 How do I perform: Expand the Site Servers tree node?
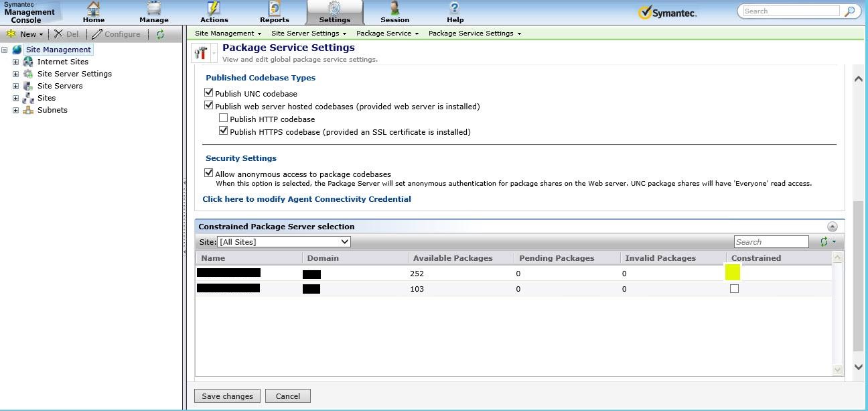click(x=16, y=86)
